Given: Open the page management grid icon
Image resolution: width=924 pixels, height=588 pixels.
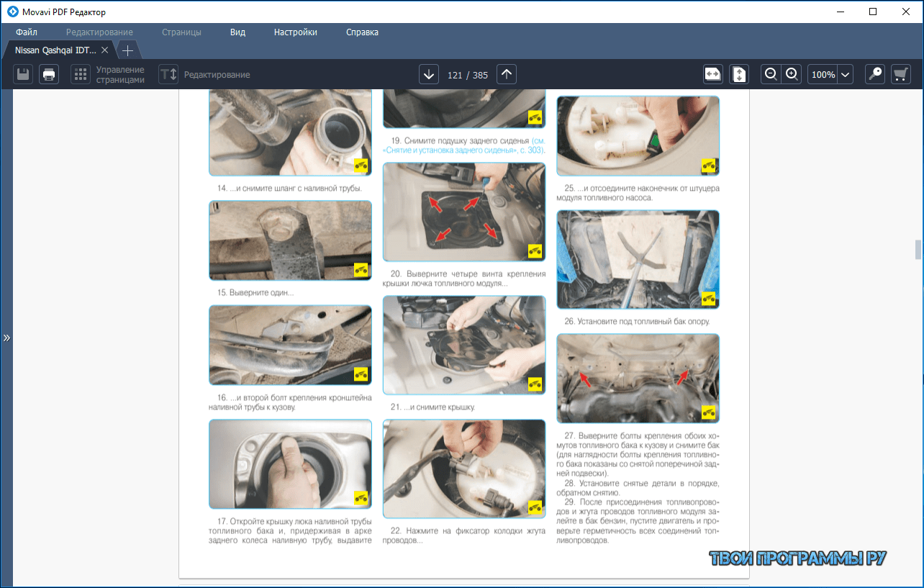Looking at the screenshot, I should (80, 74).
